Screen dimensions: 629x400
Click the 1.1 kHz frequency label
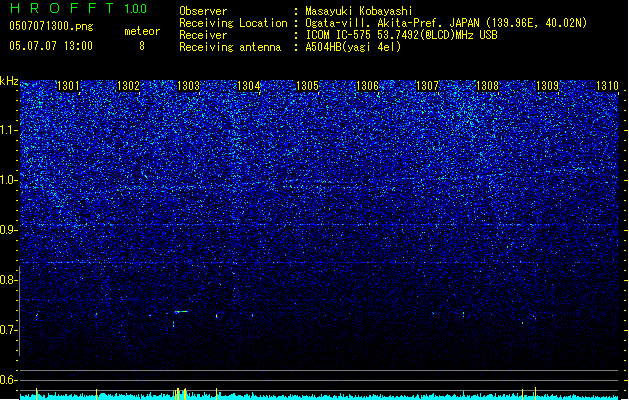coord(9,130)
